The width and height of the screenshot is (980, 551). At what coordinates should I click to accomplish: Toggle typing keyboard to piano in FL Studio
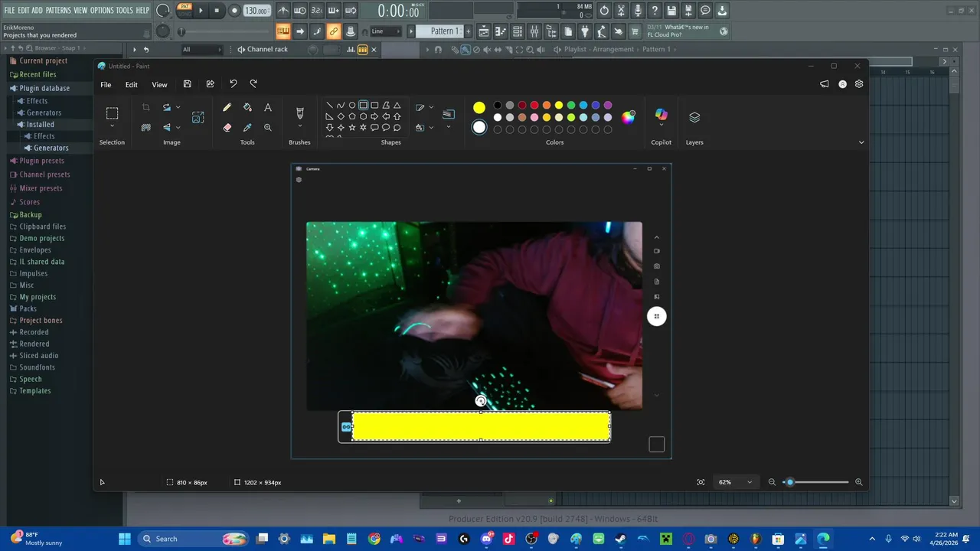(x=283, y=31)
